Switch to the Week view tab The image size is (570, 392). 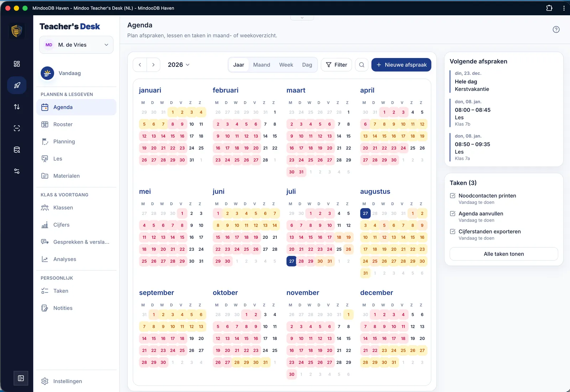(286, 65)
